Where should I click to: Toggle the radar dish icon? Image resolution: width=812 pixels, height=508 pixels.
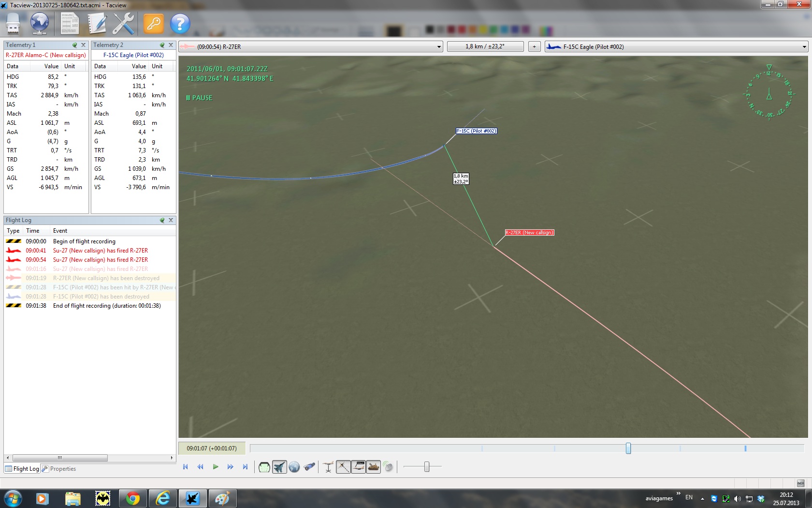click(x=388, y=467)
